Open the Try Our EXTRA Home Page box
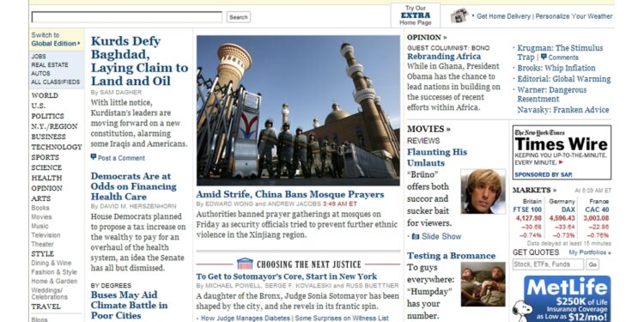644x322 pixels. pyautogui.click(x=416, y=15)
